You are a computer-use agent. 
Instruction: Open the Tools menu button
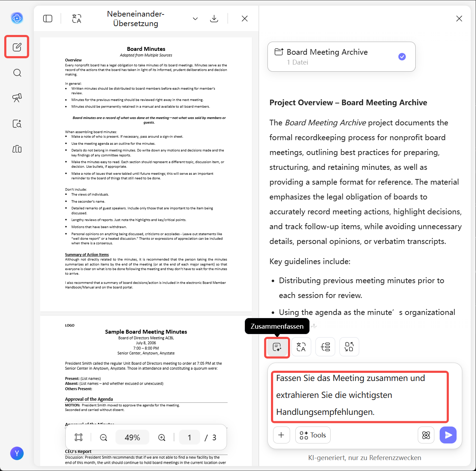pos(313,435)
